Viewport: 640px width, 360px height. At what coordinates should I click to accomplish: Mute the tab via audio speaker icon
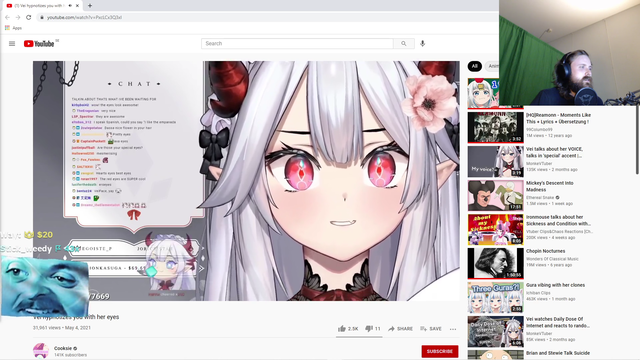point(70,6)
